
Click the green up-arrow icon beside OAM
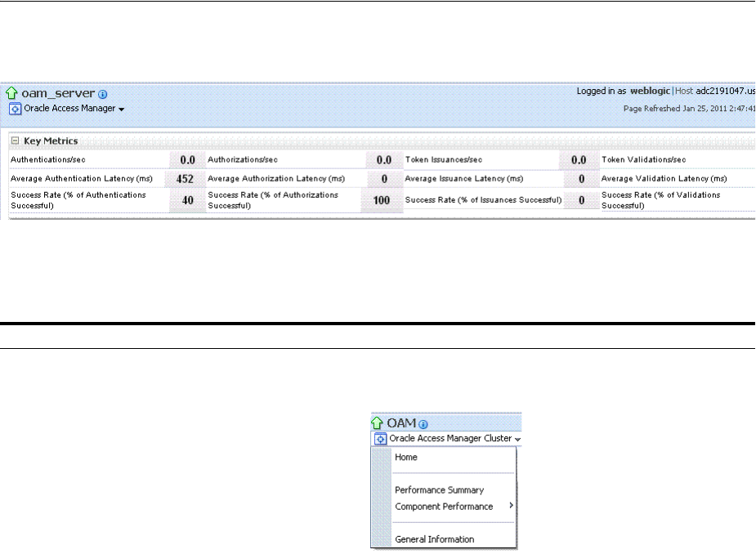tap(377, 423)
